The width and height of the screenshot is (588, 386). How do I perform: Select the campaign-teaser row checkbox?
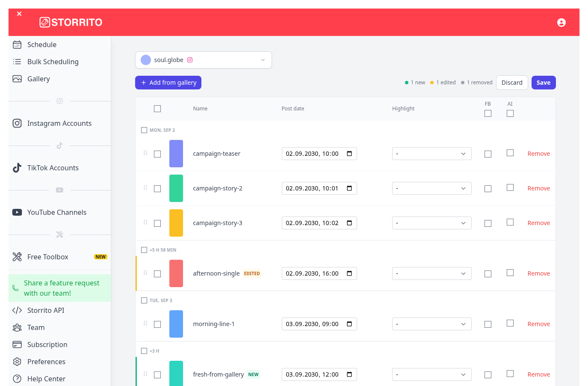pyautogui.click(x=157, y=154)
